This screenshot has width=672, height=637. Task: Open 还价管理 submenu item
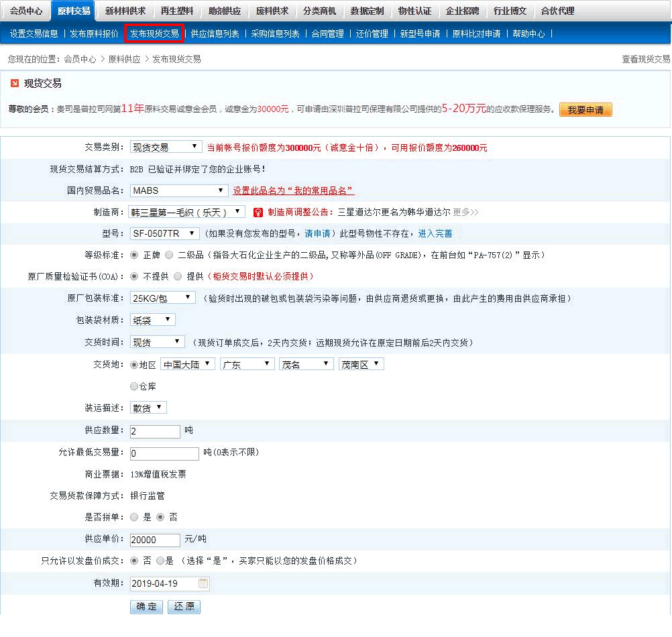click(372, 34)
